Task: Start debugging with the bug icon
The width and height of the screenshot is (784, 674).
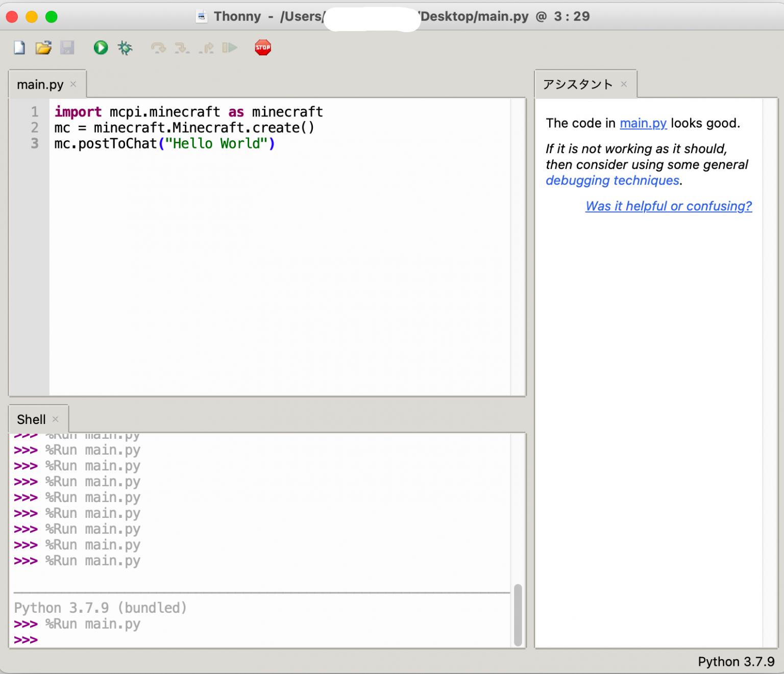Action: pos(125,48)
